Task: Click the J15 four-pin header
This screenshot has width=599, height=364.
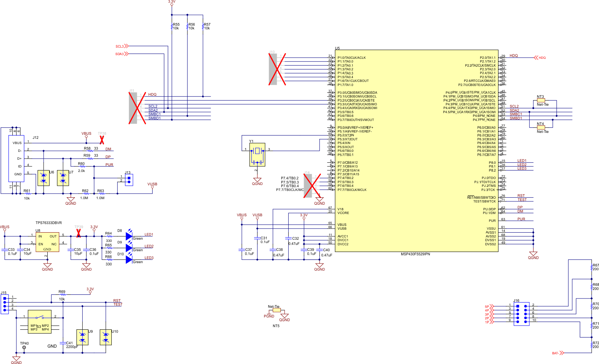Action: (4, 304)
